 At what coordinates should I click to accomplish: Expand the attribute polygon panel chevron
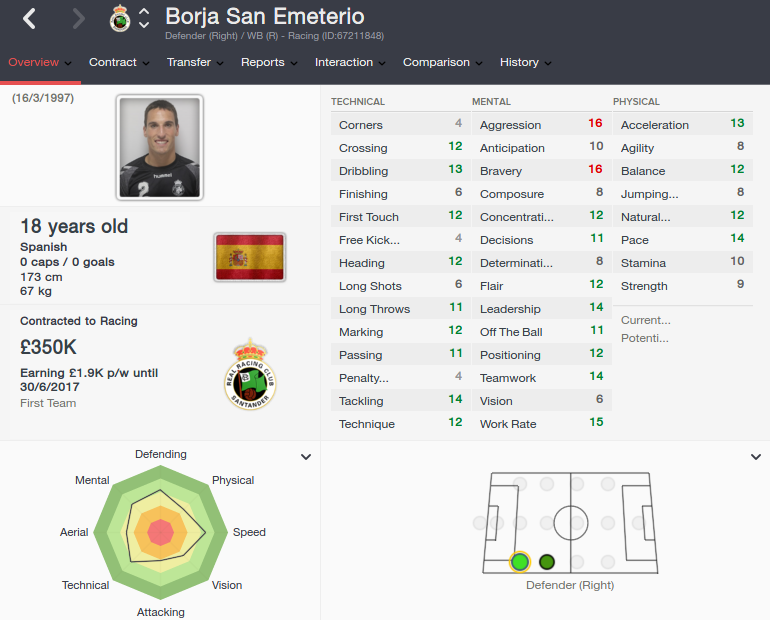click(306, 457)
